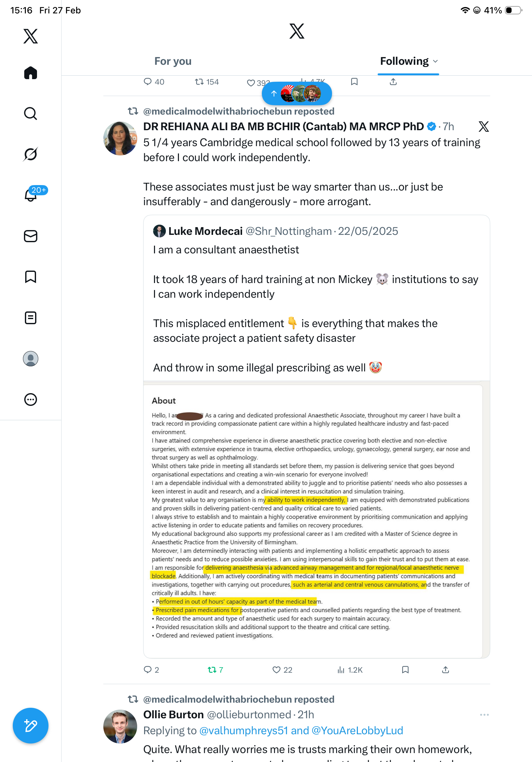Like Dr Rehiana Ali's post showing 22 likes

pos(282,670)
